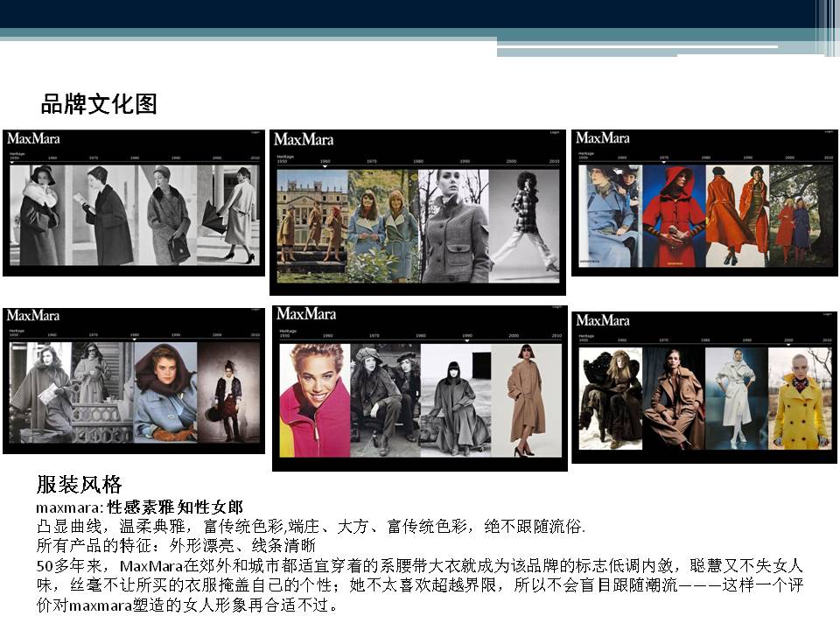
Task: Click the seated woman in light blue coat
Action: [x=610, y=216]
